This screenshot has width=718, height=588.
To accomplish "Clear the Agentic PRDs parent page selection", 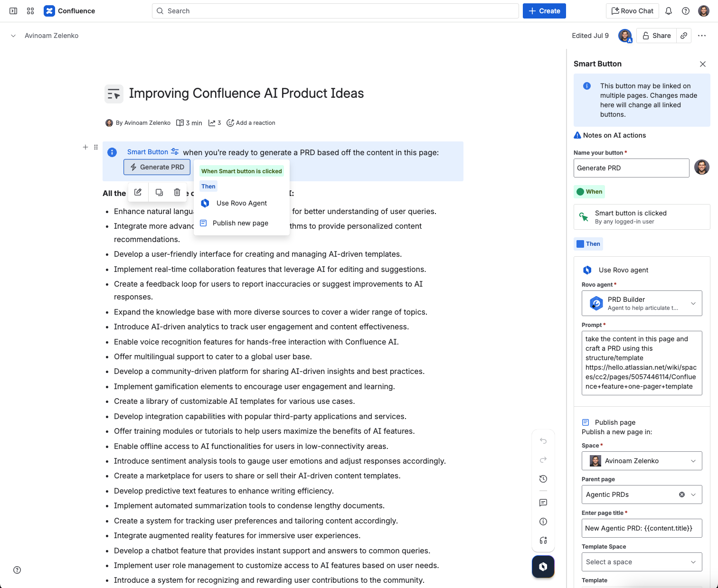I will click(682, 495).
